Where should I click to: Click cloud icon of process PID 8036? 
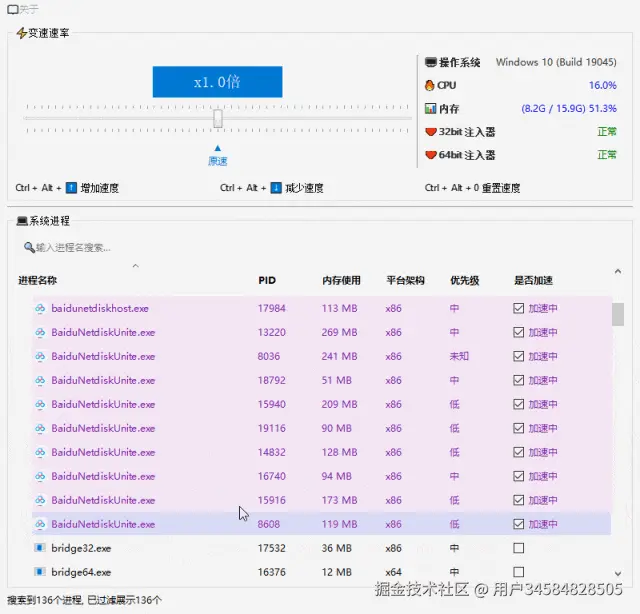40,356
